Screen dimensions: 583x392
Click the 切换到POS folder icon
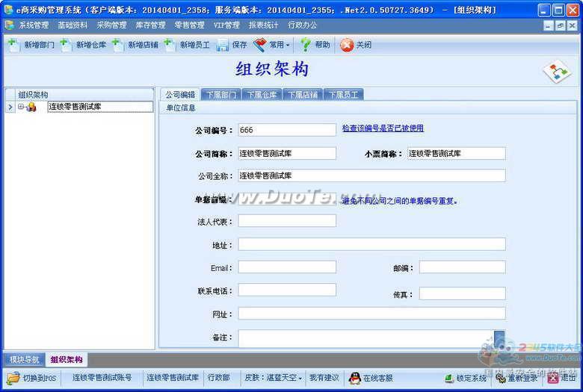pyautogui.click(x=13, y=378)
